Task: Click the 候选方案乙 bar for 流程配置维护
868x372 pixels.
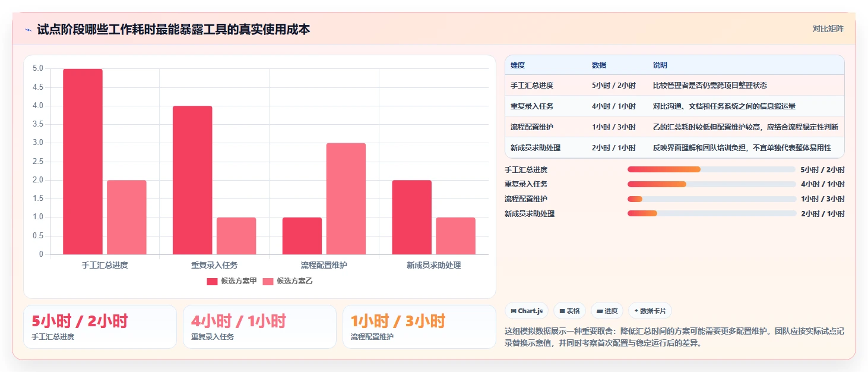Action: coord(346,198)
